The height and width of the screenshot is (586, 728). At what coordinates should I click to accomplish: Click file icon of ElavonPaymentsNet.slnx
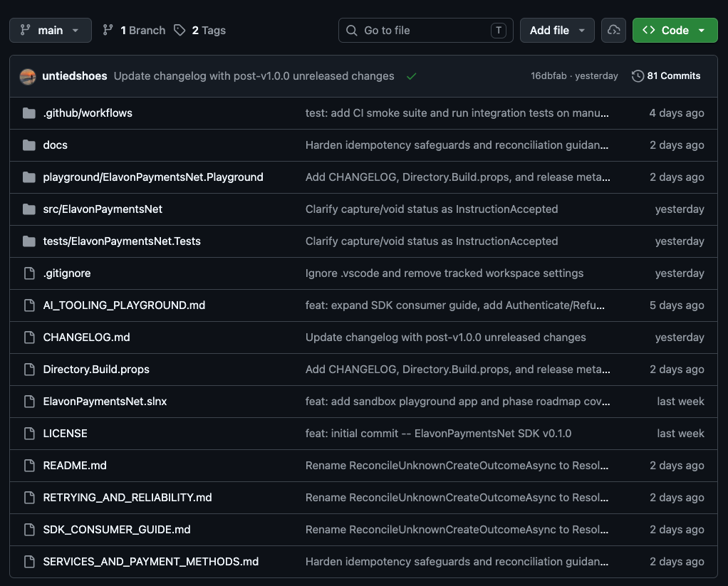tap(29, 401)
